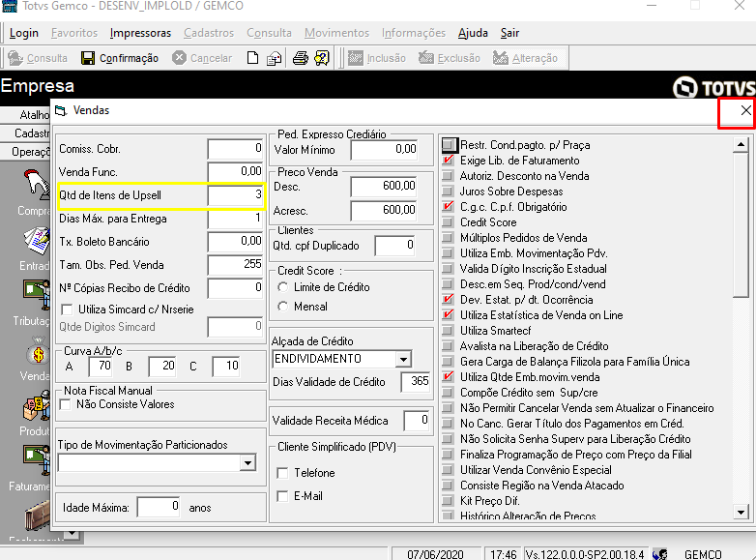
Task: Click the Atalhos sidebar button
Action: [25, 115]
